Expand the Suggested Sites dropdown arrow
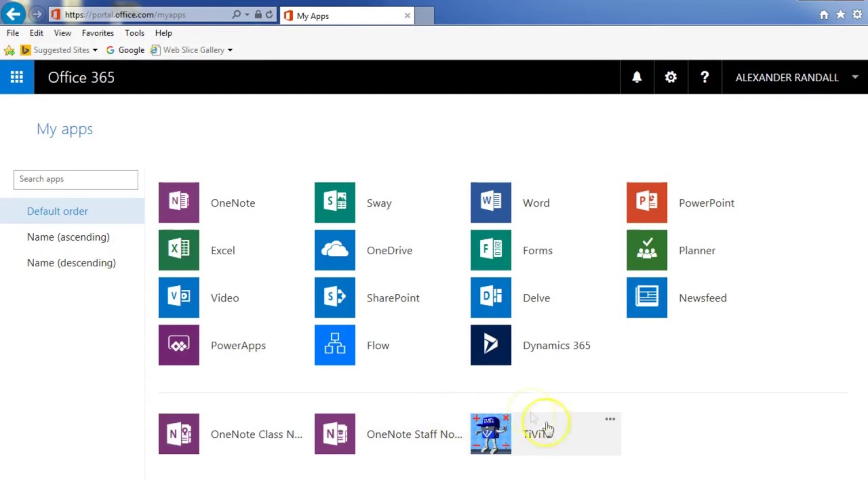Viewport: 868px width, 488px height. coord(95,50)
